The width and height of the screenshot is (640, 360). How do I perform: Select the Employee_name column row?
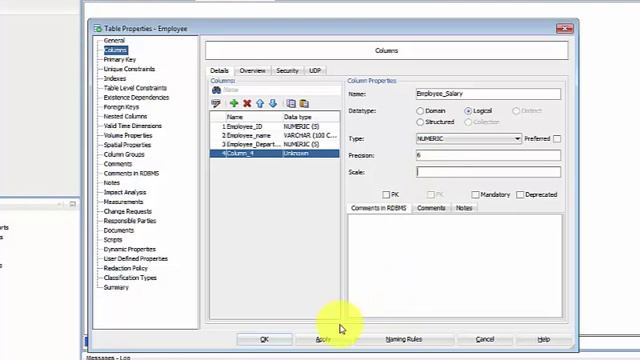(275, 136)
